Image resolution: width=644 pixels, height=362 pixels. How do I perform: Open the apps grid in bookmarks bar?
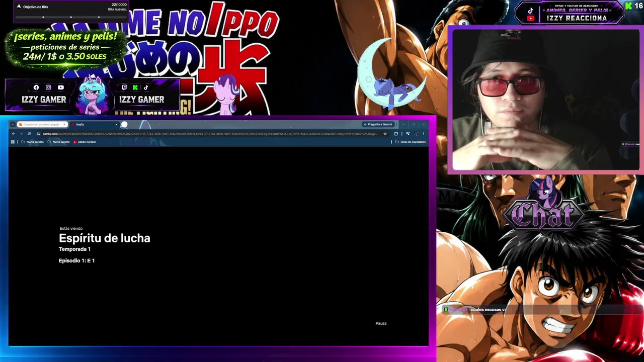(13, 142)
